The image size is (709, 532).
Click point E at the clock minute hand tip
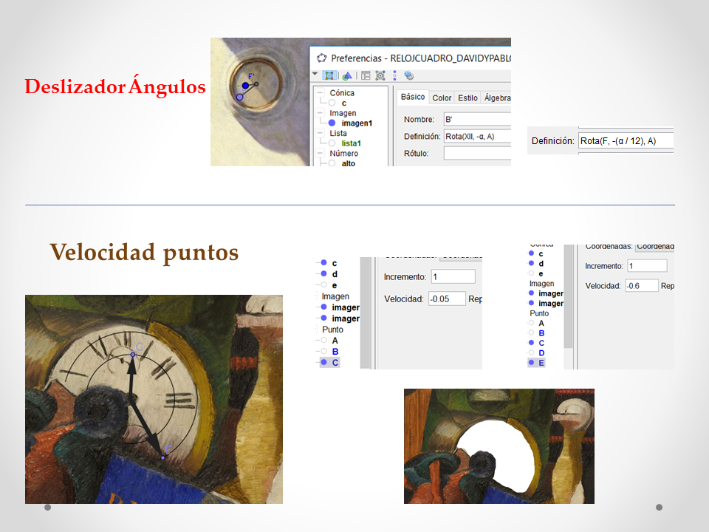click(163, 457)
